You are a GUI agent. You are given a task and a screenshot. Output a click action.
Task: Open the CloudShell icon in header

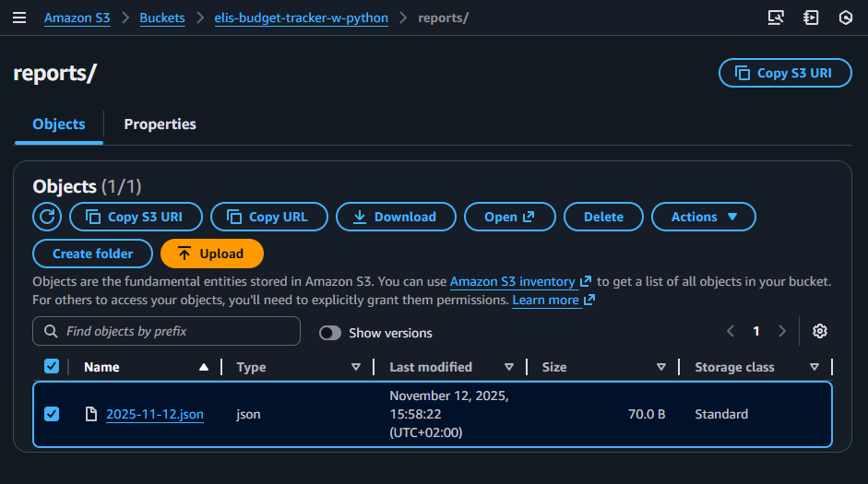[x=776, y=18]
